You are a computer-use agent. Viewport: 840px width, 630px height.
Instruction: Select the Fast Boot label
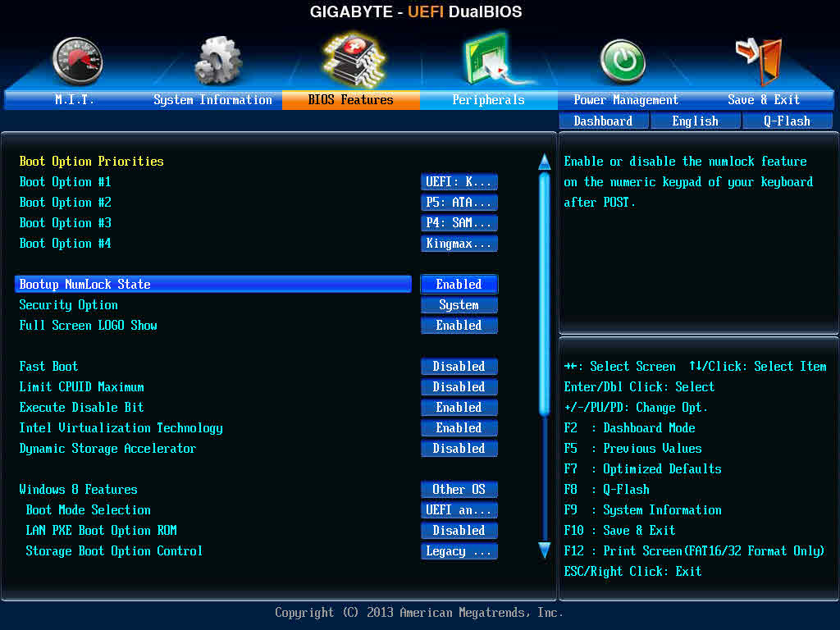(x=48, y=367)
